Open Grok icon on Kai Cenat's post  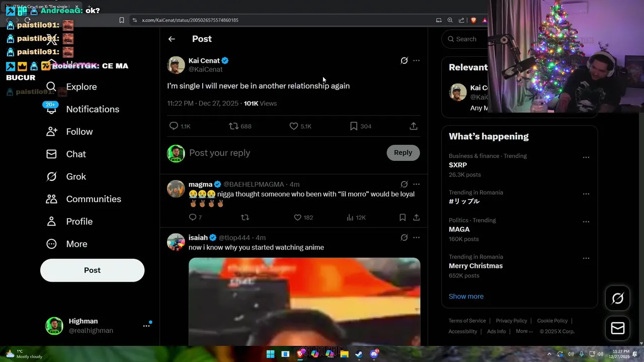(404, 61)
